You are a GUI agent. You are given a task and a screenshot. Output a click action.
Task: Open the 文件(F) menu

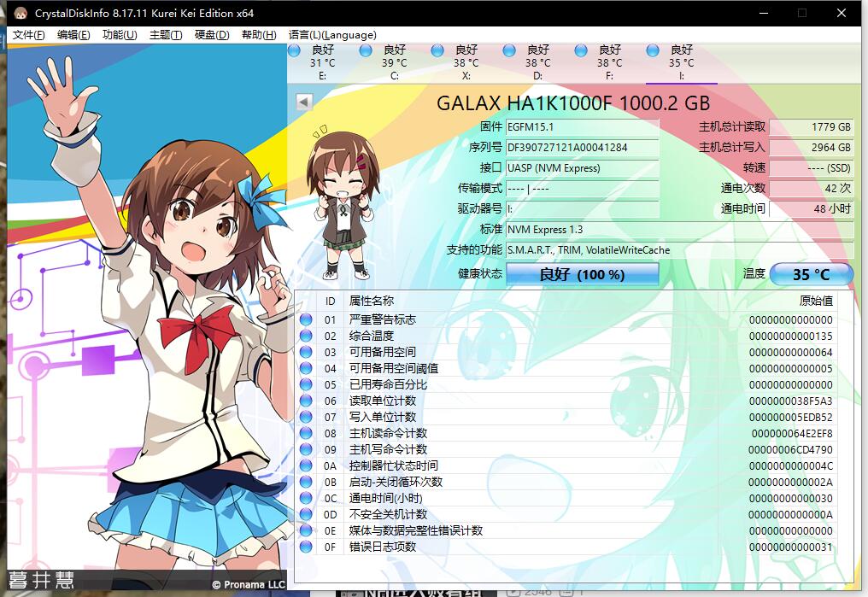click(x=28, y=35)
